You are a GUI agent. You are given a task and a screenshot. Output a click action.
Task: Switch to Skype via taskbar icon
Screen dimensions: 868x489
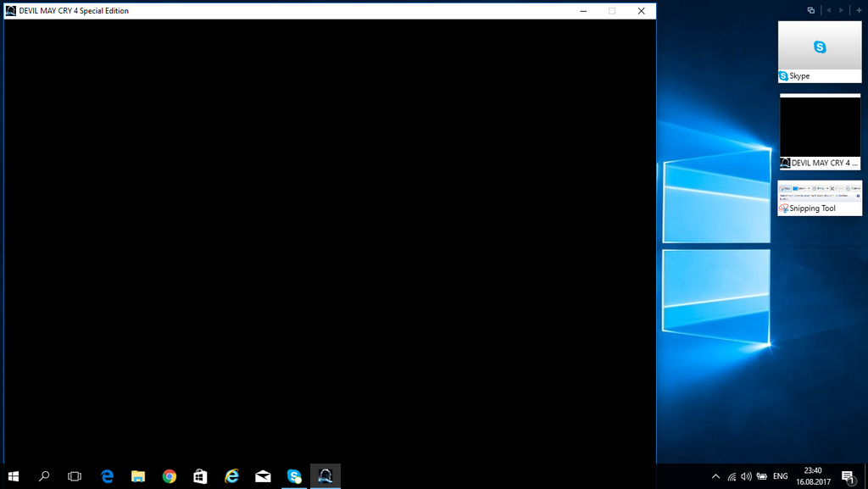point(294,476)
